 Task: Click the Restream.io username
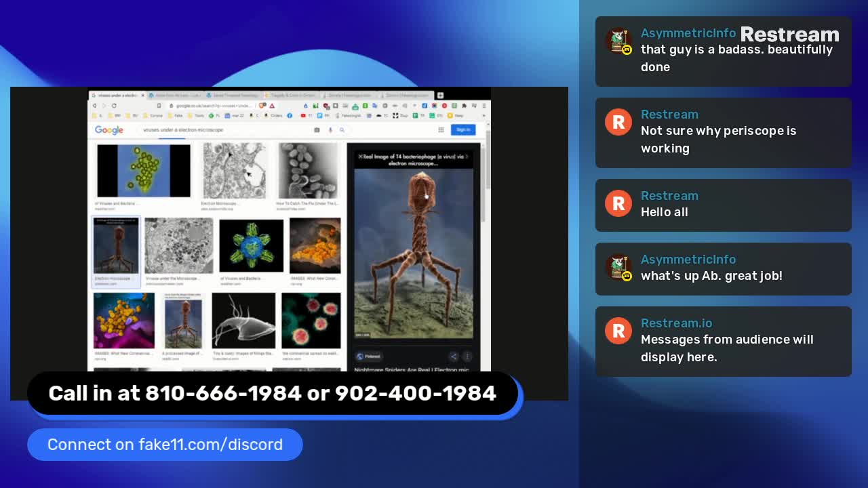(677, 323)
